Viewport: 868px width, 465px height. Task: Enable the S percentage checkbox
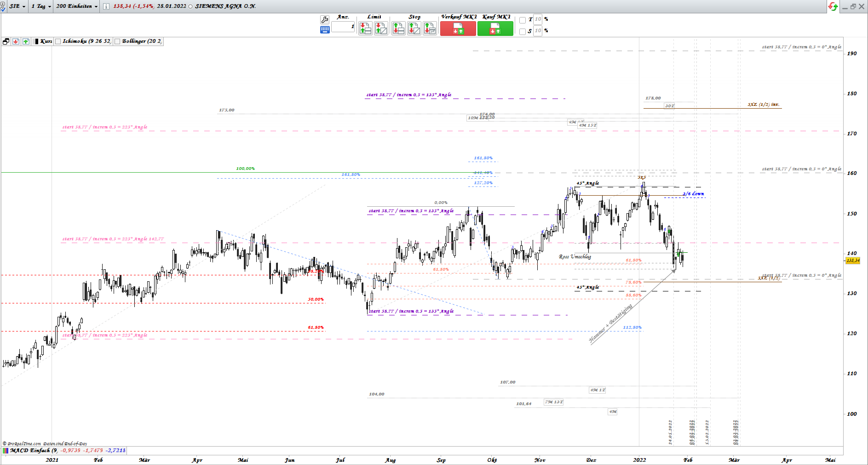tap(523, 32)
